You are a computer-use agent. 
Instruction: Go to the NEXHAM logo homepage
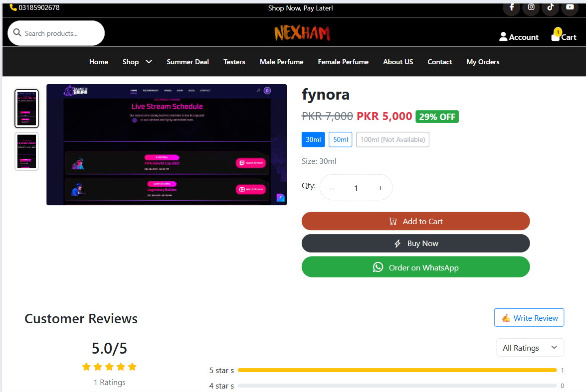coord(302,33)
